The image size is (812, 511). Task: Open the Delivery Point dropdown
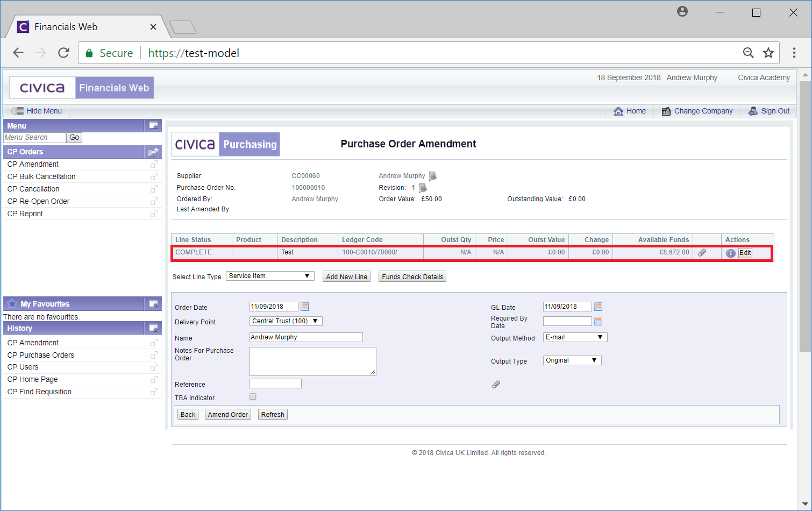286,321
